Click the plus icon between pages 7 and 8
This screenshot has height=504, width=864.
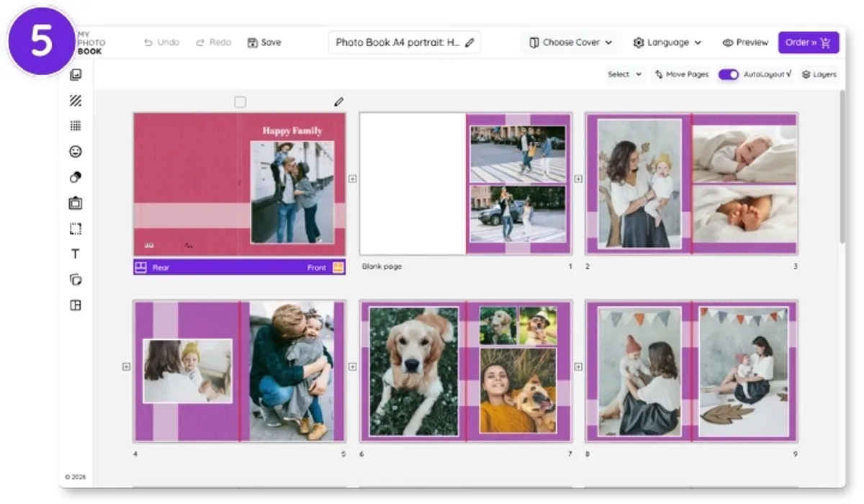pos(578,366)
